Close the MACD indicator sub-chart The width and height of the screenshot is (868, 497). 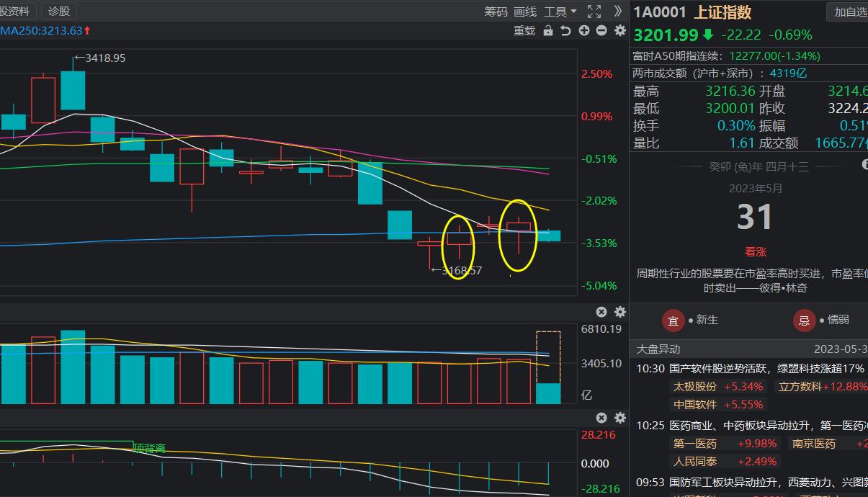click(x=601, y=418)
